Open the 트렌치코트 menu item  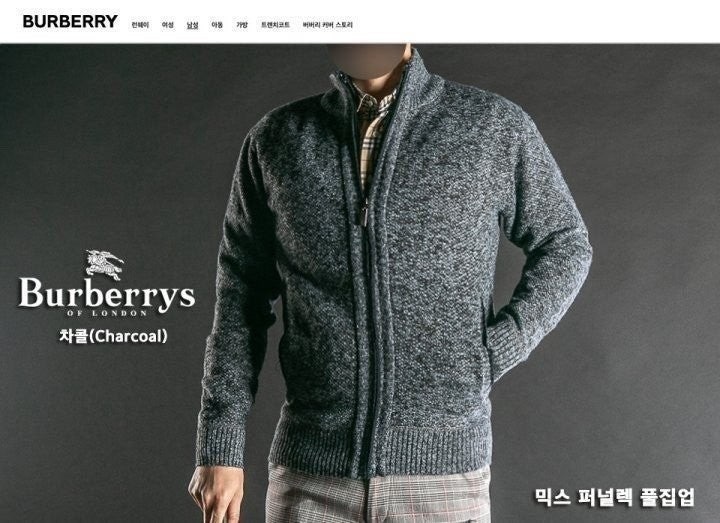(x=275, y=25)
